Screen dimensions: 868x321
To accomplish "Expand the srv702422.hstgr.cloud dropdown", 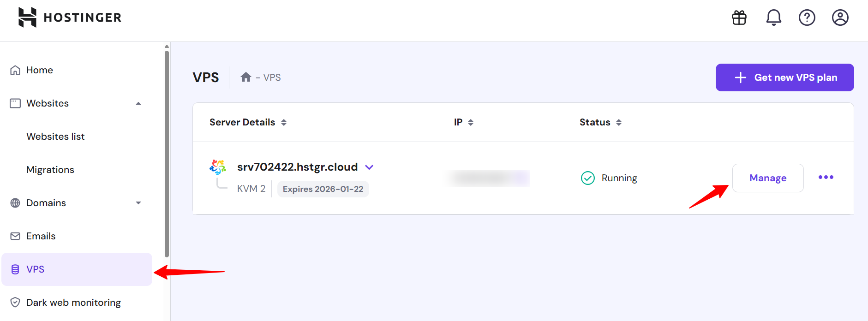I will click(x=369, y=167).
